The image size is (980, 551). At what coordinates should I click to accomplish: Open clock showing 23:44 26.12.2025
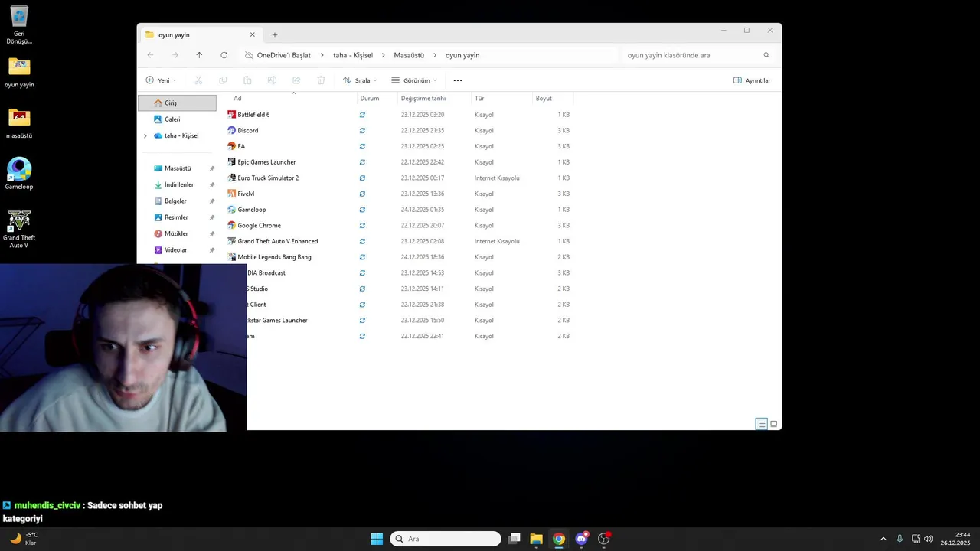pos(955,539)
